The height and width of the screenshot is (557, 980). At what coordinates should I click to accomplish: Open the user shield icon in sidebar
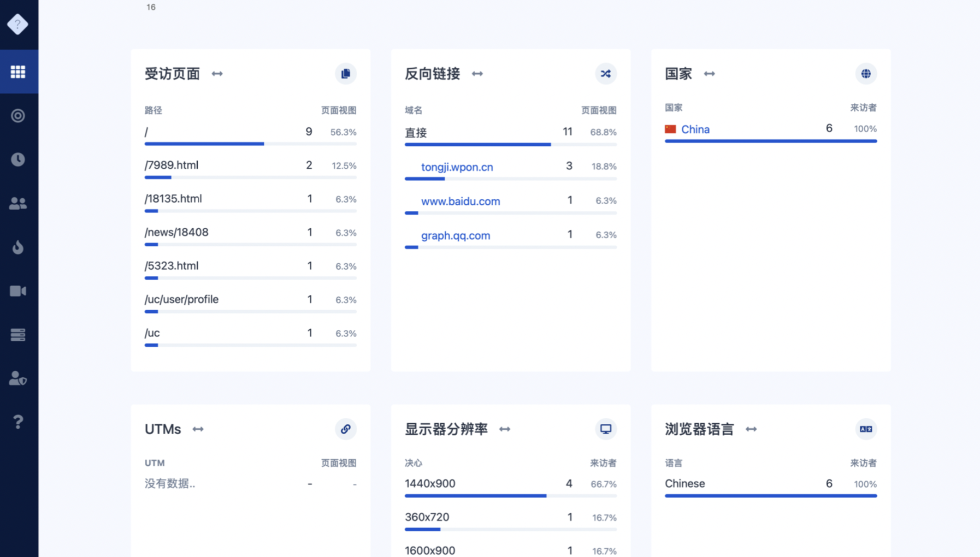pyautogui.click(x=18, y=378)
